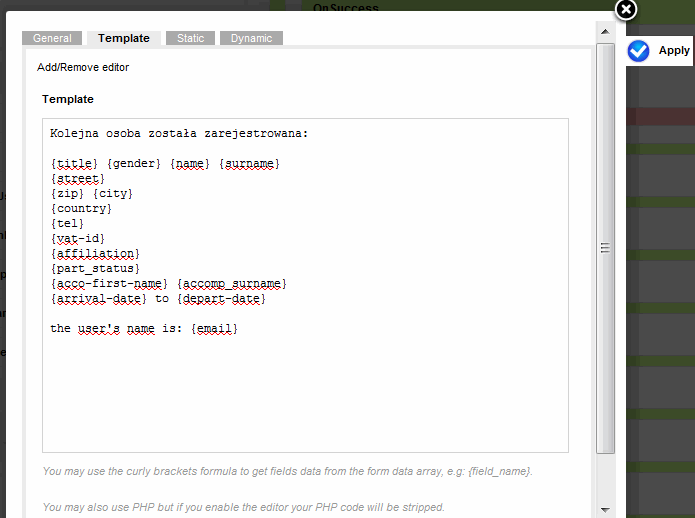Viewport: 695px width, 518px height.
Task: Click the {part_status} placeholder line
Action: pos(95,269)
